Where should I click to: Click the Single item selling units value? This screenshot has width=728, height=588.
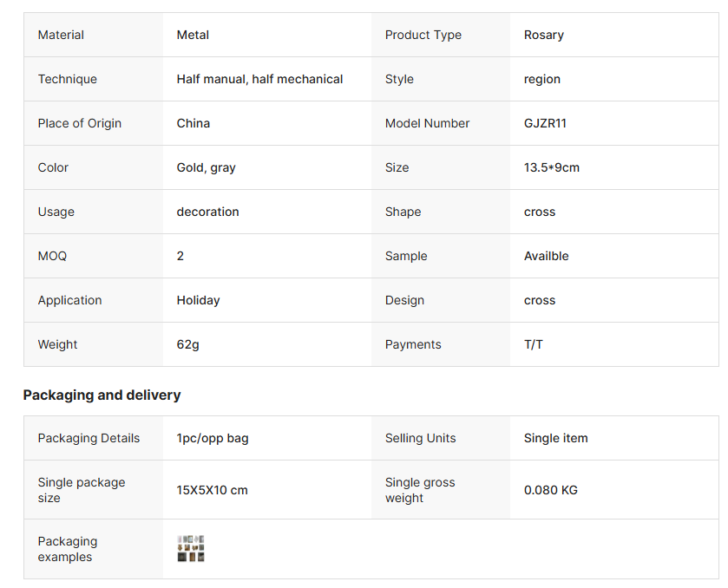point(555,438)
